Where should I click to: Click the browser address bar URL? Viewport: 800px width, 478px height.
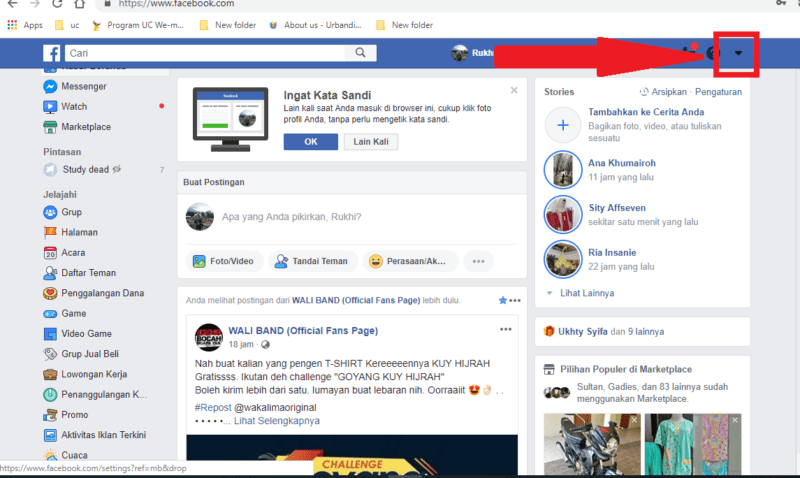(177, 4)
